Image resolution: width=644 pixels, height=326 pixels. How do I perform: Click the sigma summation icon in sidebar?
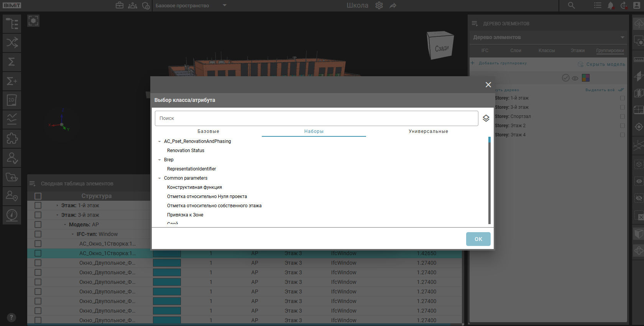click(x=12, y=62)
